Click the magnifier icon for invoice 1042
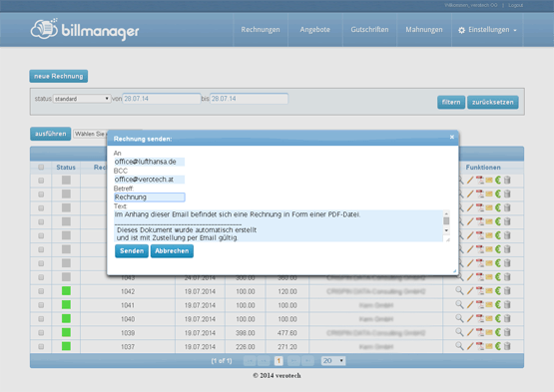This screenshot has height=392, width=554. click(x=459, y=291)
